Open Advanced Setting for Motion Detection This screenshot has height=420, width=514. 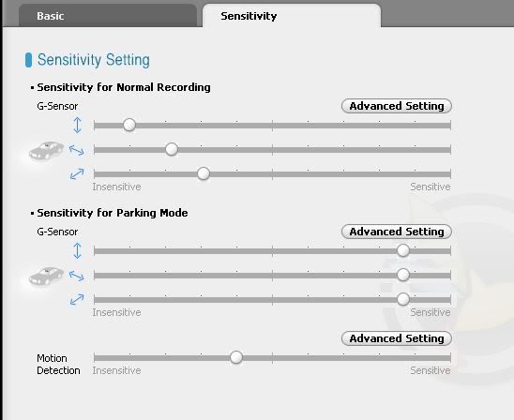[397, 338]
